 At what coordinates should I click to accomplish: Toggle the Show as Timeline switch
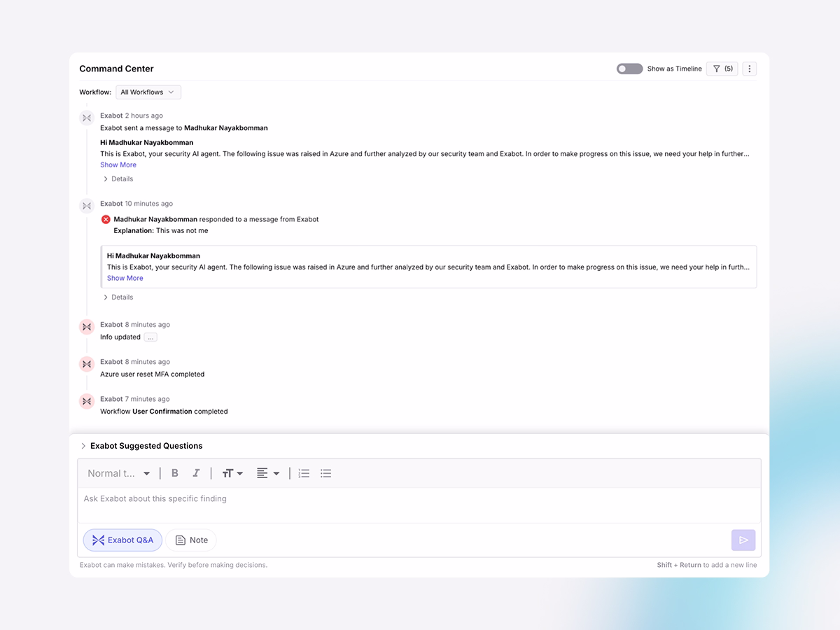(629, 69)
